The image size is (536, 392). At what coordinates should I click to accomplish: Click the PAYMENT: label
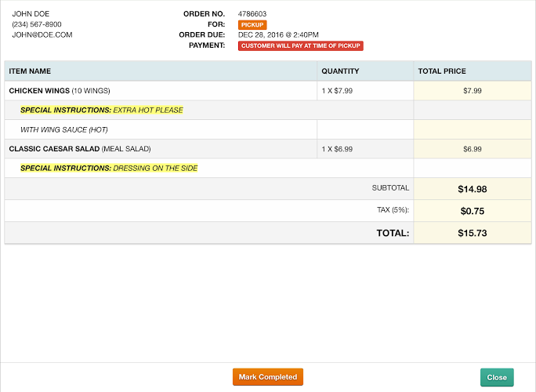click(207, 45)
